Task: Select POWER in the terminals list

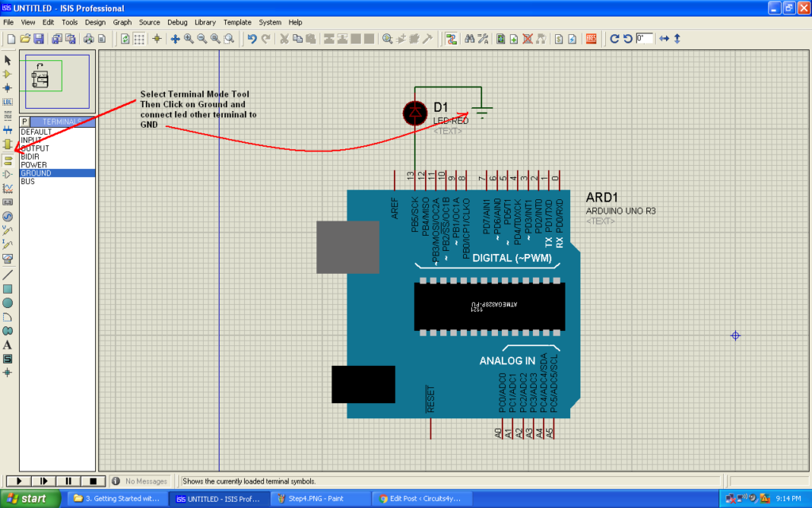Action: tap(57, 165)
